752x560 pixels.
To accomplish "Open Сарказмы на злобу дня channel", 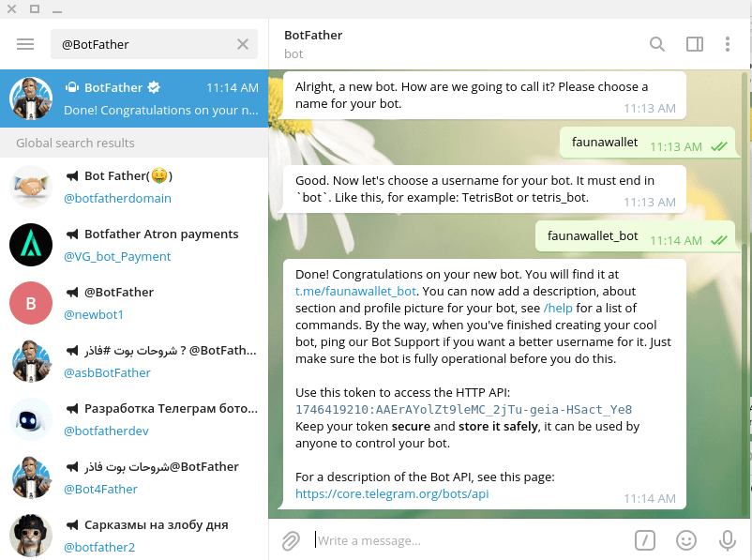I will click(x=134, y=533).
